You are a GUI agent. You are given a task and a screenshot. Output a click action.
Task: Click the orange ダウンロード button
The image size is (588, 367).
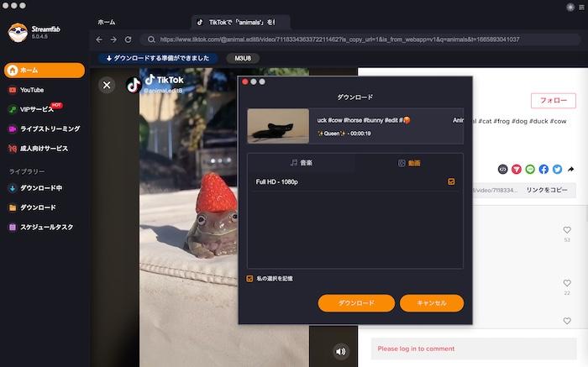click(x=356, y=303)
